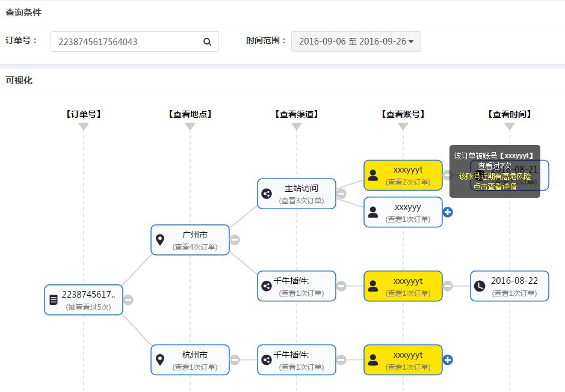This screenshot has height=392, width=565.
Task: Click the 订单号 label beside the input
Action: pos(21,40)
